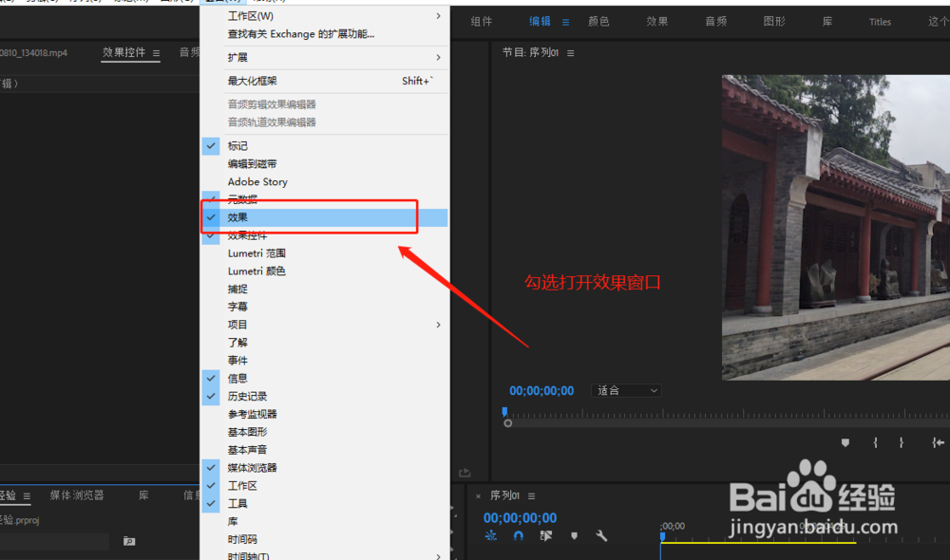Click the monitor zoom scroll bar handle

coord(507,423)
